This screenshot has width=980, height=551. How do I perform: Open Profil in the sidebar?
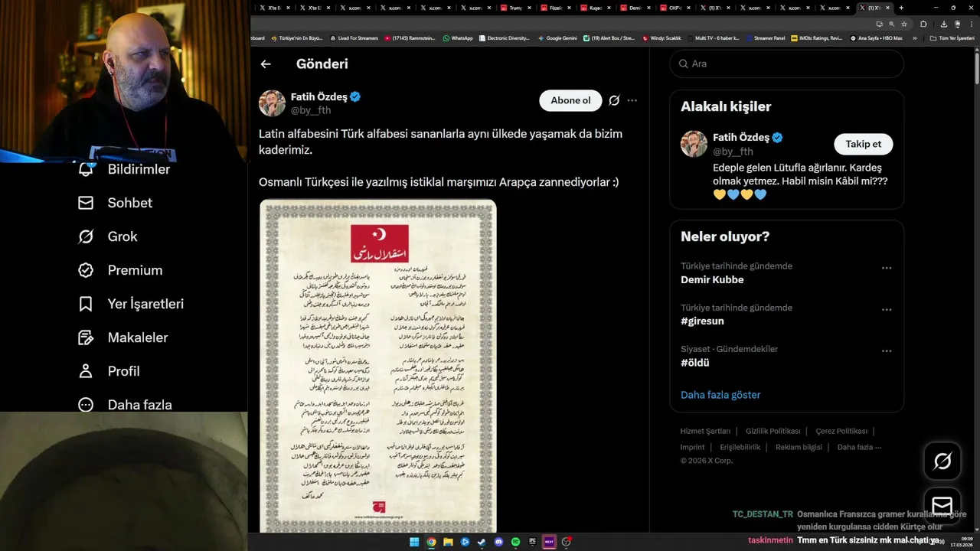pyautogui.click(x=109, y=371)
